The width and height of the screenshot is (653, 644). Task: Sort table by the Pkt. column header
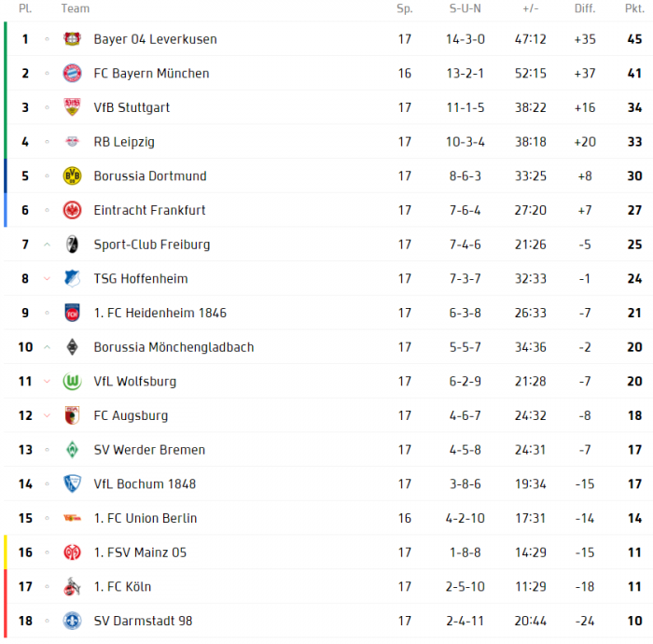click(634, 8)
